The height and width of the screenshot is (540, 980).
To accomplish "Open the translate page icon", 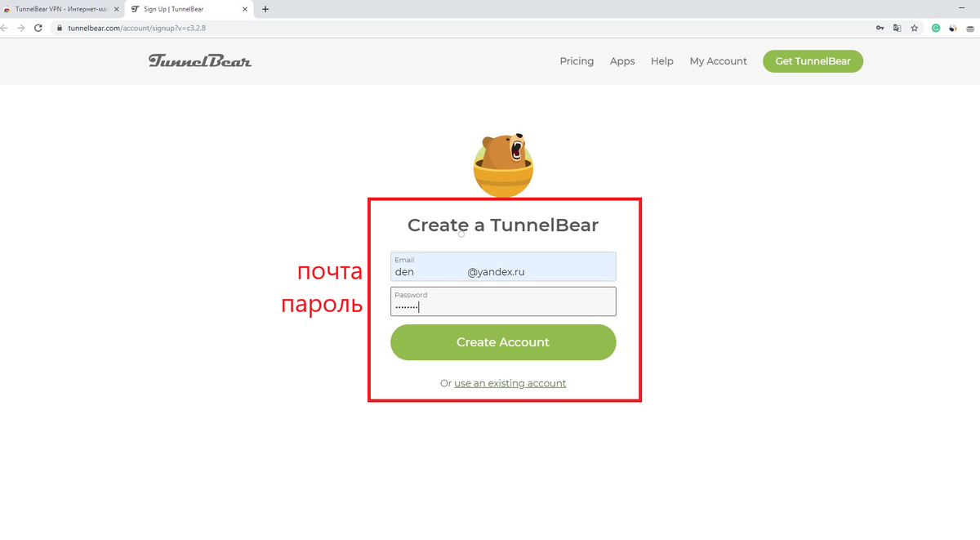I will (897, 28).
